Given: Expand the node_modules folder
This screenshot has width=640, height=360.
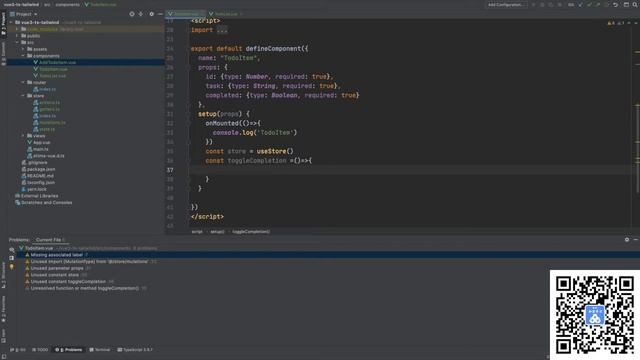Looking at the screenshot, I should click(x=17, y=29).
